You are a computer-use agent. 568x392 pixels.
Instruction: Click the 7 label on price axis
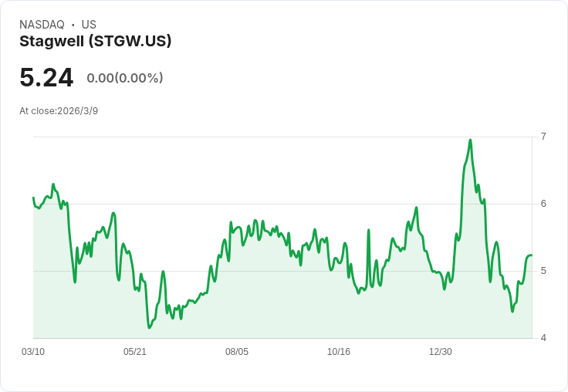pyautogui.click(x=543, y=137)
